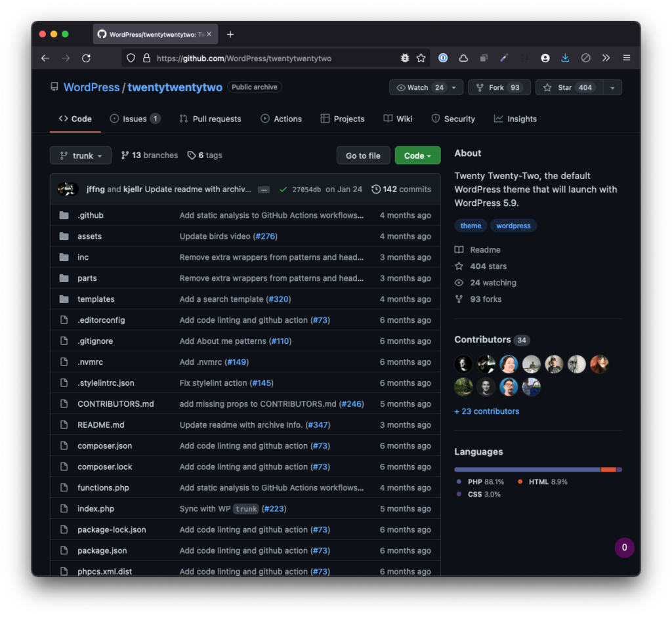The height and width of the screenshot is (618, 672).
Task: Open the downloads arrow icon
Action: (x=565, y=58)
